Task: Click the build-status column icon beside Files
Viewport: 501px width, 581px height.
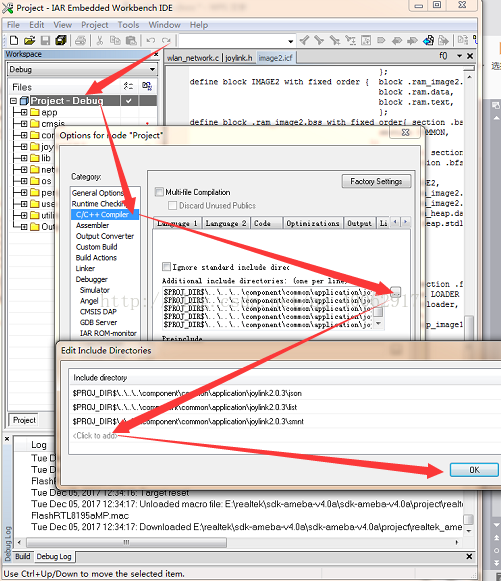Action: click(147, 86)
